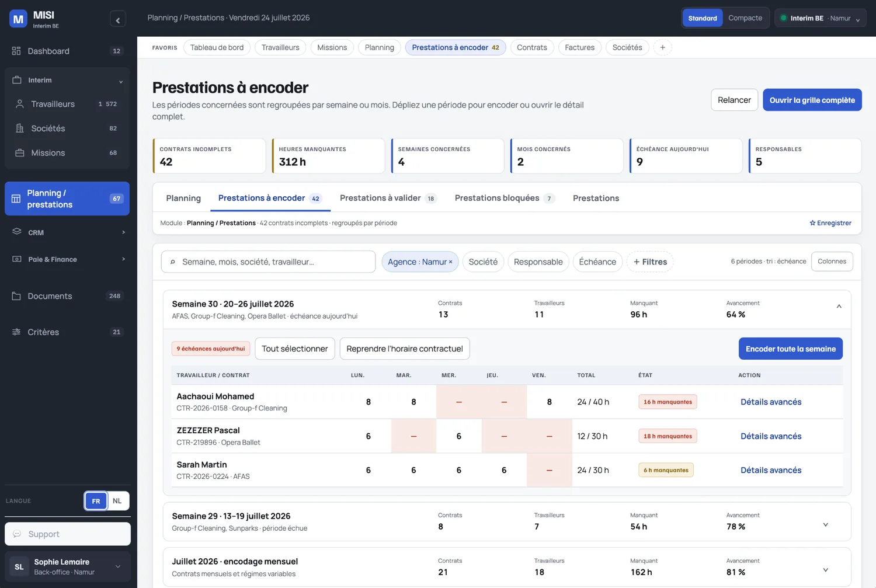Open Travailleurs in sidebar
The height and width of the screenshot is (588, 876).
pos(67,104)
